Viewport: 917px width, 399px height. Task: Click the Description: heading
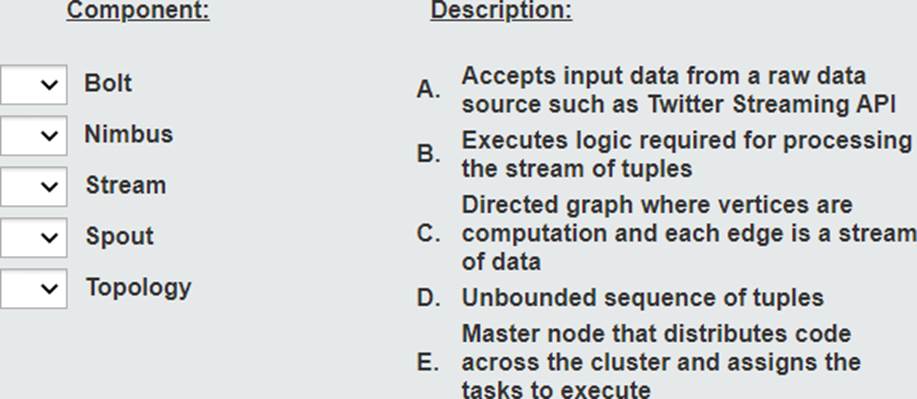[502, 10]
